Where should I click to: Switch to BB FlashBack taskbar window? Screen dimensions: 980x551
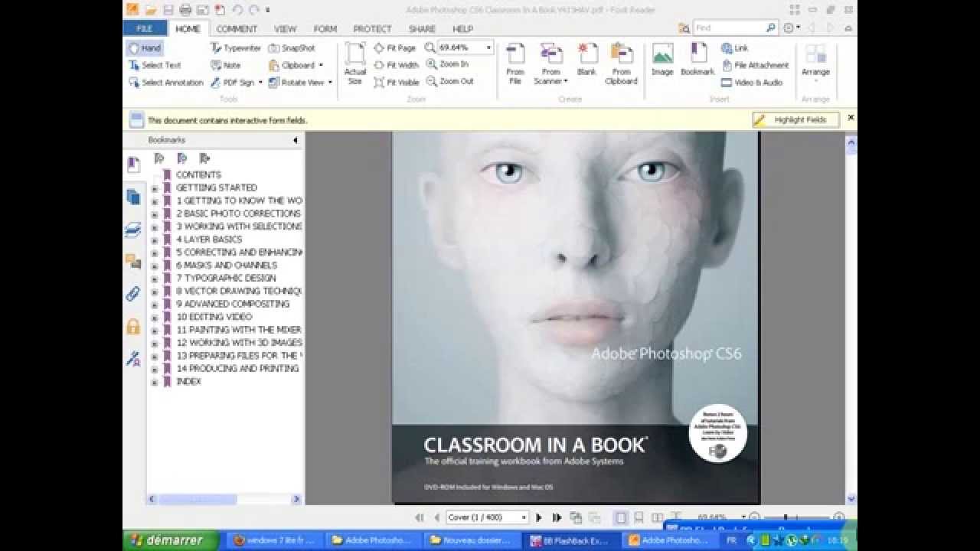pyautogui.click(x=570, y=540)
